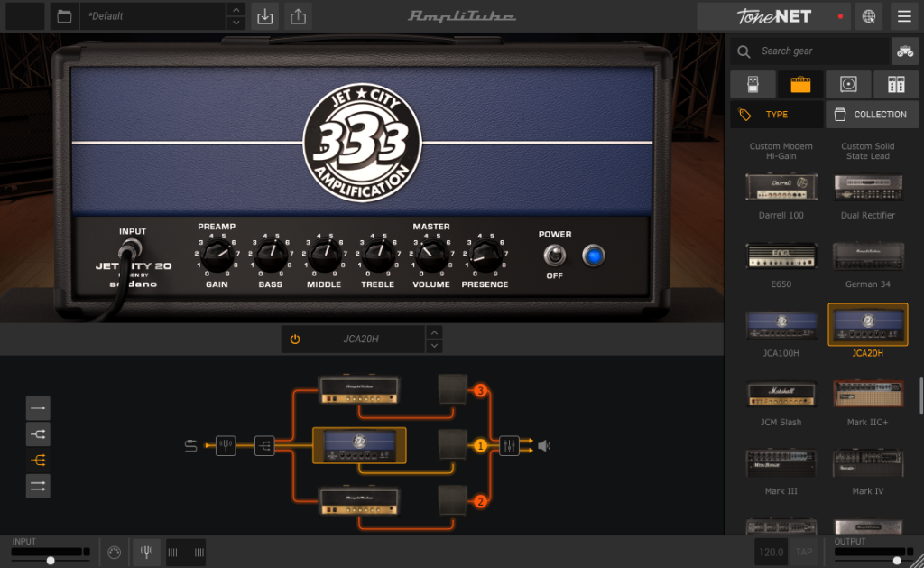Click chain number 1 marker
The image size is (924, 568).
pyautogui.click(x=480, y=446)
